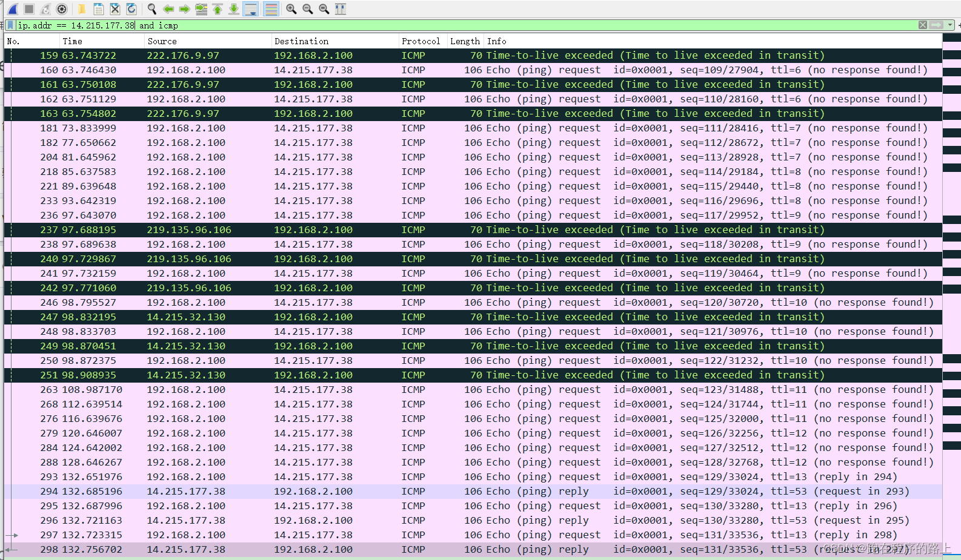Select packet 293 echo request ttl=13

473,477
